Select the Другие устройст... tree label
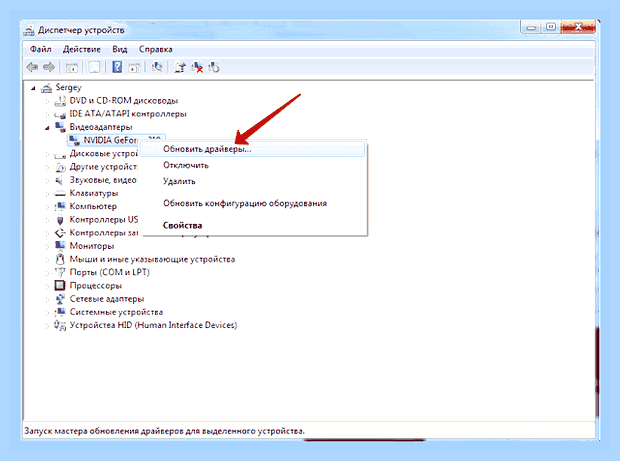This screenshot has width=620, height=461. pos(103,167)
